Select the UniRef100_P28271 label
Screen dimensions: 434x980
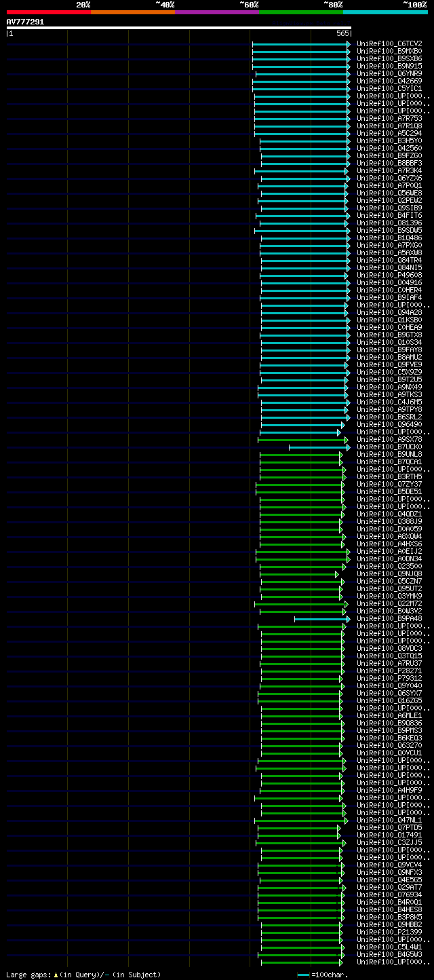click(389, 671)
